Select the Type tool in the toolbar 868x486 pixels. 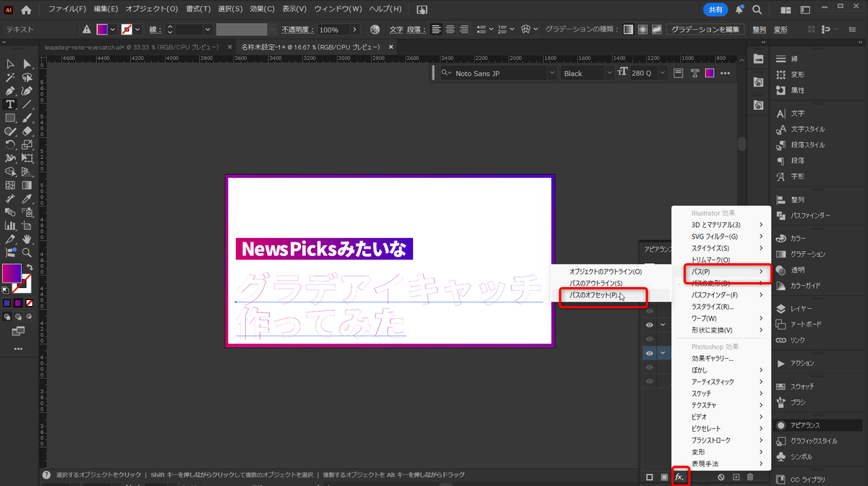(11, 104)
